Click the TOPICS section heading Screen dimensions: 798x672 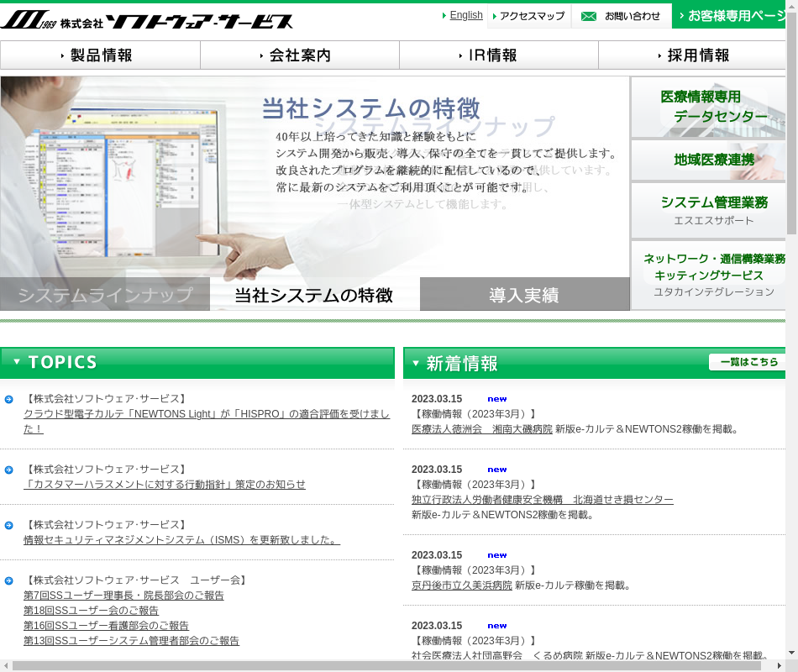[63, 362]
